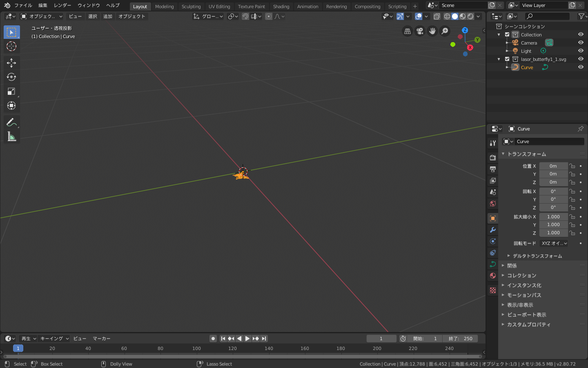Hide the Collection in viewport
Screen dimensions: 588x368
pyautogui.click(x=581, y=34)
